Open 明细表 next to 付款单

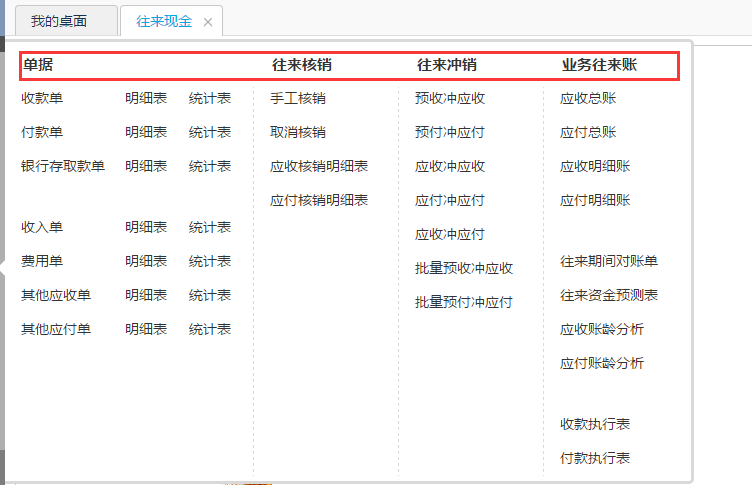pos(146,132)
